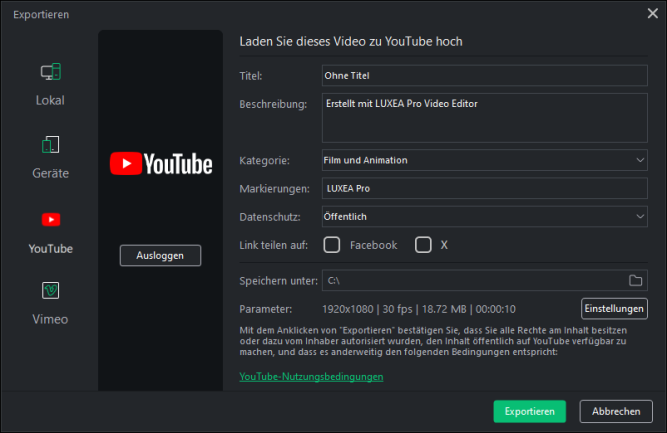Viewport: 667px width, 433px height.
Task: Select the Vimeo export icon
Action: pyautogui.click(x=50, y=291)
